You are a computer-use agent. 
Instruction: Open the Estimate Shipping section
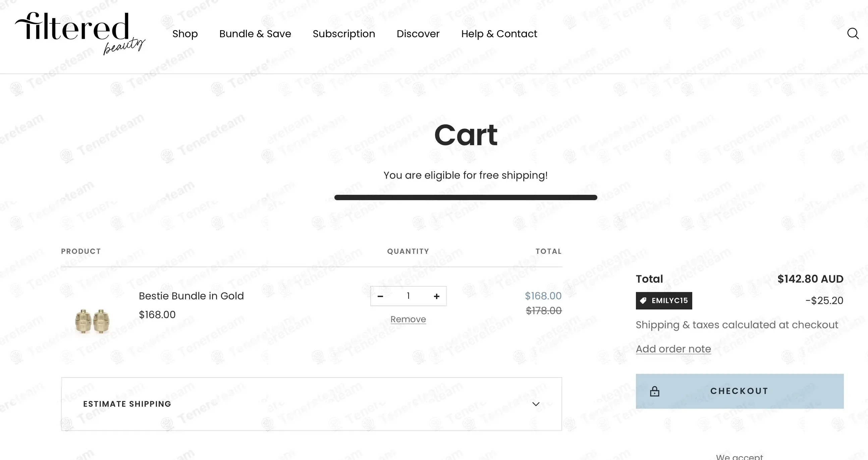click(x=311, y=404)
